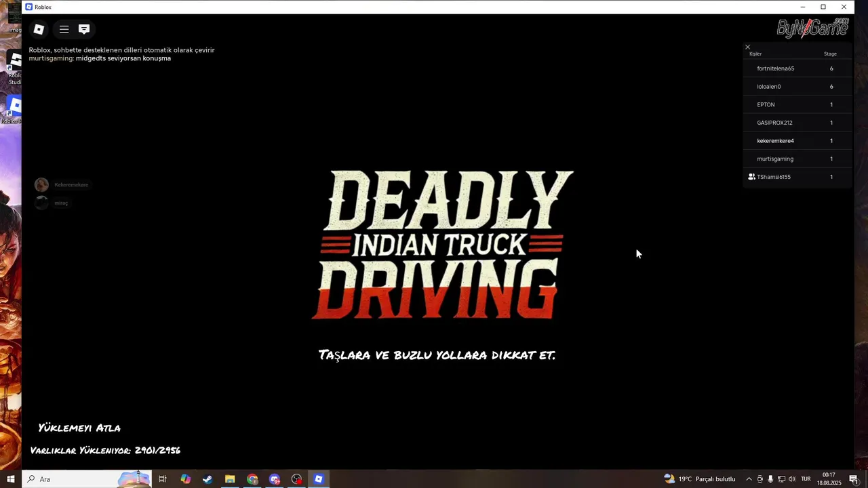Open Copilot from the taskbar

coord(185,479)
